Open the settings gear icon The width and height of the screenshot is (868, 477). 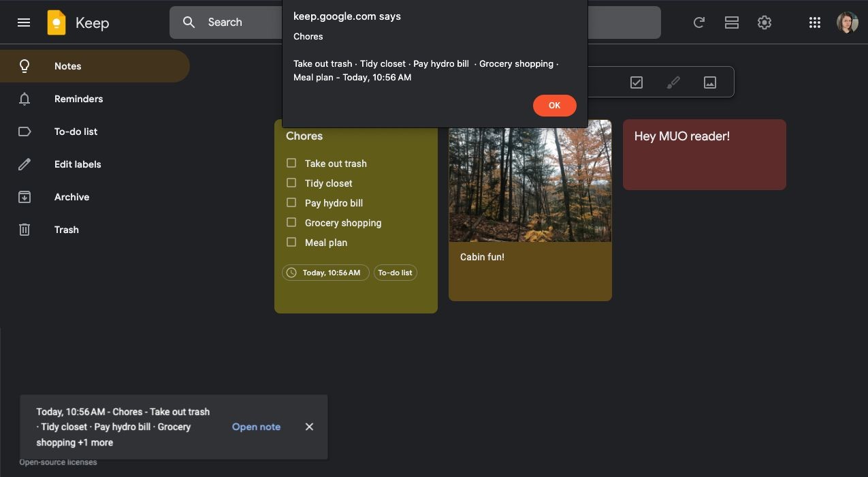(765, 22)
